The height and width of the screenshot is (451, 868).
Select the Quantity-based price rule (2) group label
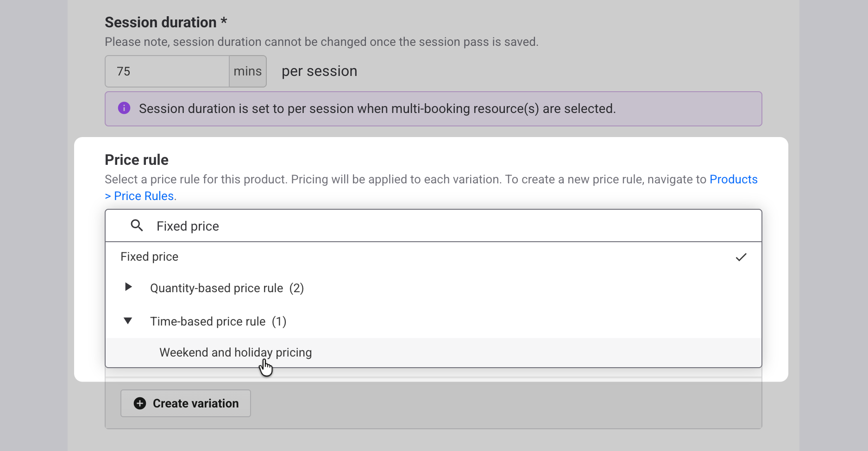coord(226,288)
